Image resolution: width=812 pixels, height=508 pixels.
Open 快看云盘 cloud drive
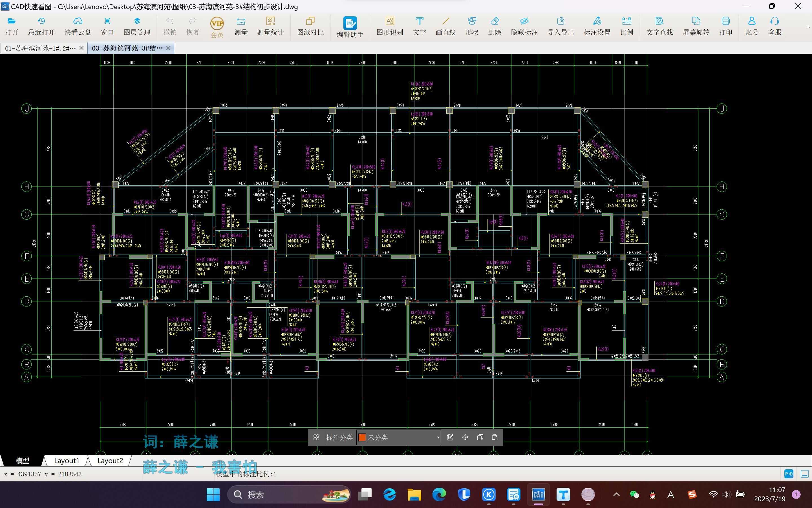pyautogui.click(x=78, y=26)
